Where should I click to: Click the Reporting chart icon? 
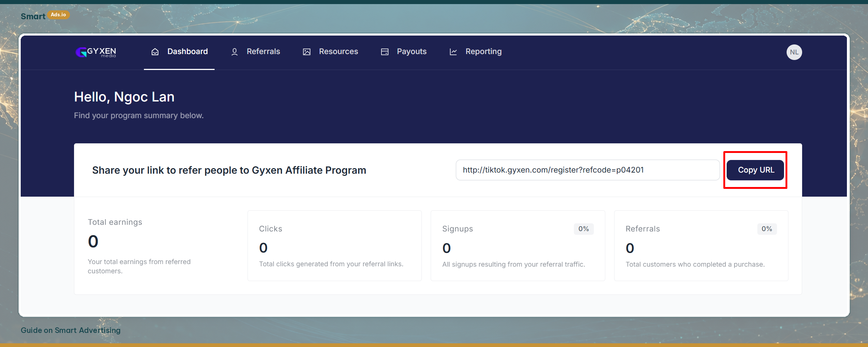click(453, 52)
